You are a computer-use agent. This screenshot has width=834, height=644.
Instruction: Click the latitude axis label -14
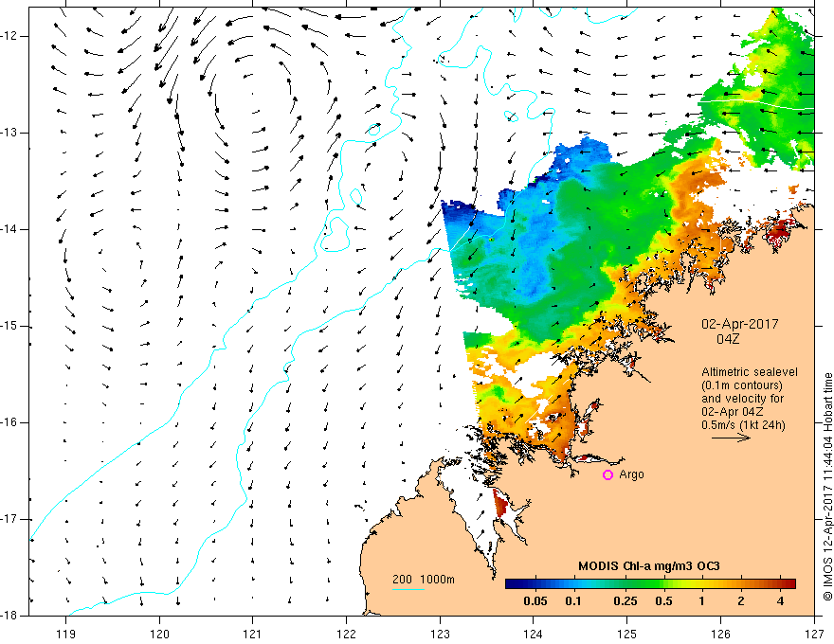[9, 229]
